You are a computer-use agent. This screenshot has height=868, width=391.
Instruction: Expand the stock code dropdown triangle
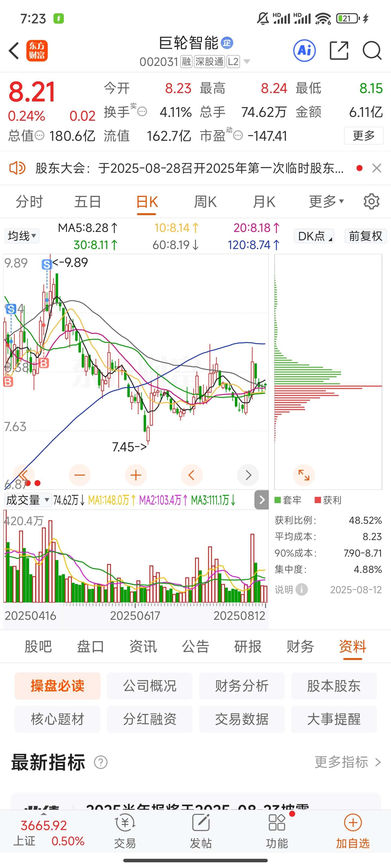coord(247,61)
